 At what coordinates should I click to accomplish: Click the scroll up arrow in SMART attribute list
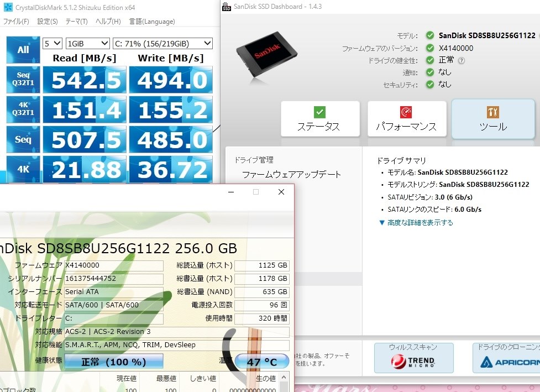[284, 378]
